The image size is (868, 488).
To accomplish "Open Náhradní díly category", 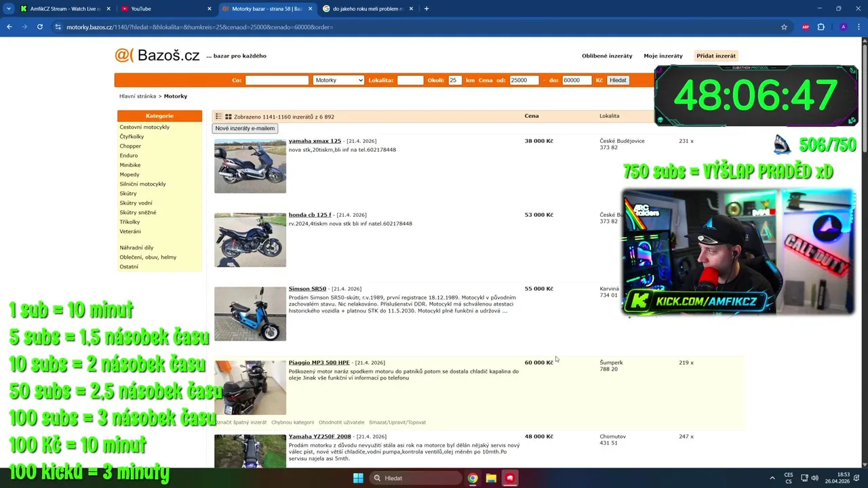I will (136, 247).
